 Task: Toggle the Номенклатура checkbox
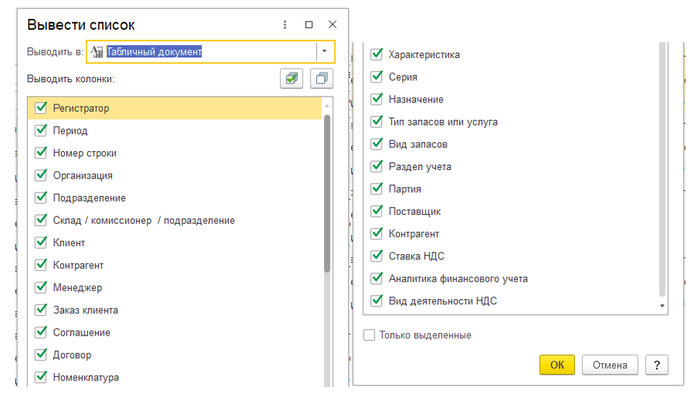click(41, 377)
